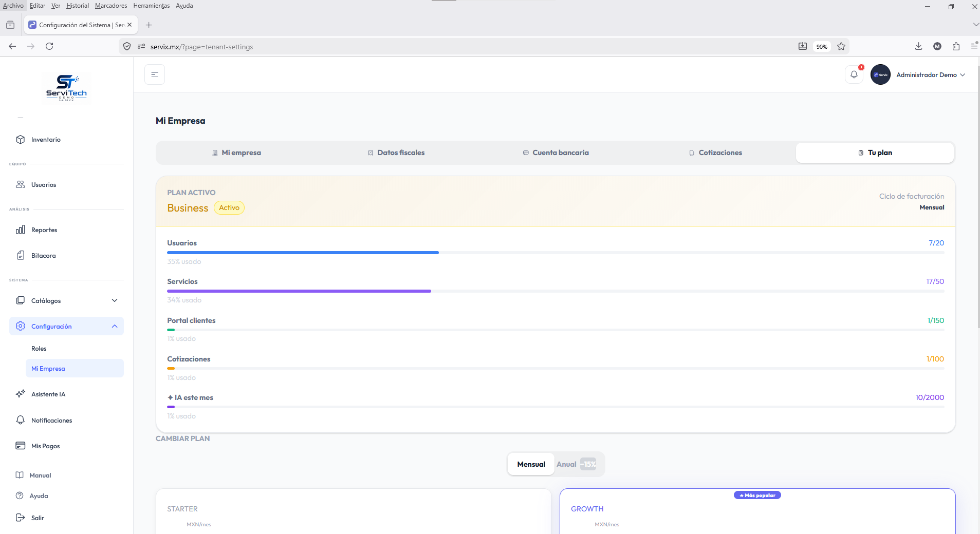980x534 pixels.
Task: Click the install app icon in address bar
Action: [803, 46]
